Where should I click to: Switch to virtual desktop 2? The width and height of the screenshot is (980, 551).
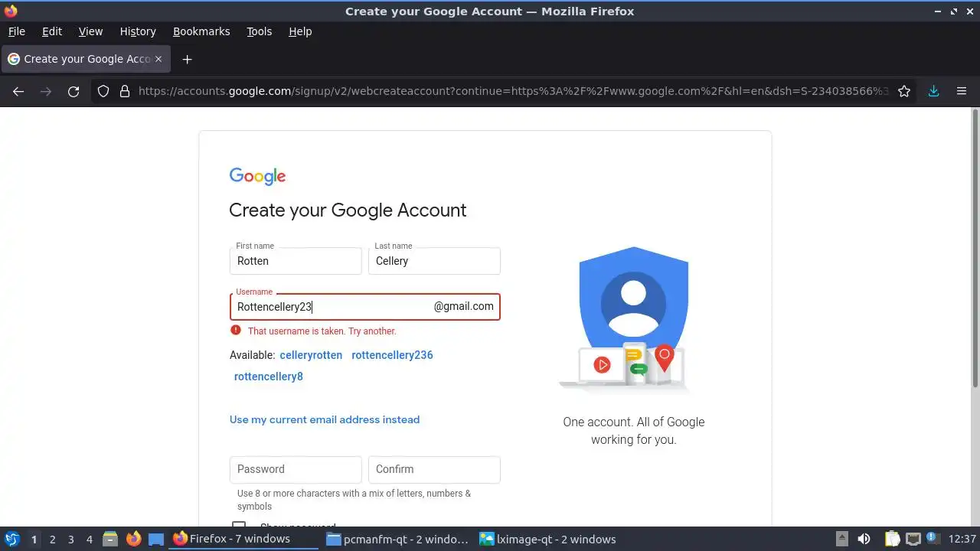pyautogui.click(x=52, y=539)
